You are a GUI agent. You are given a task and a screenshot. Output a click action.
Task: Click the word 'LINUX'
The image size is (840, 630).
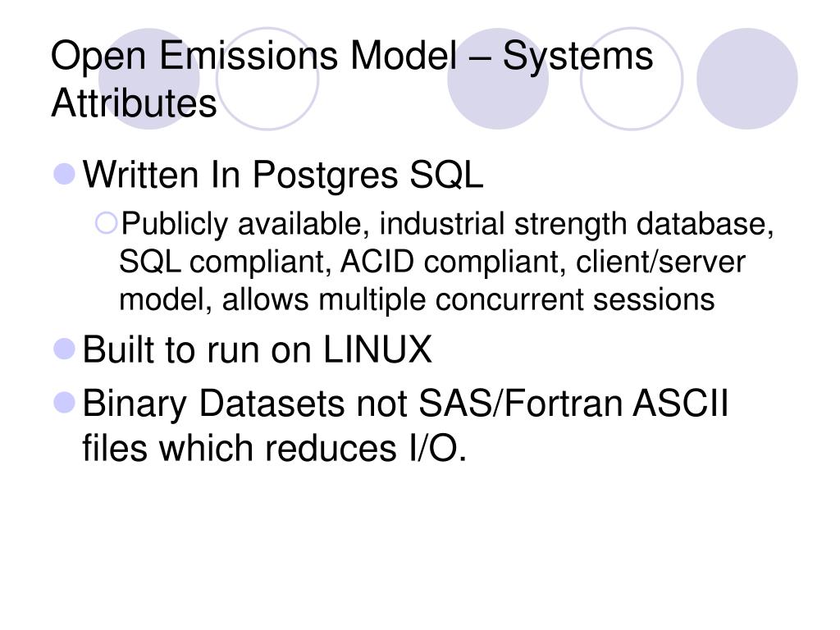377,349
